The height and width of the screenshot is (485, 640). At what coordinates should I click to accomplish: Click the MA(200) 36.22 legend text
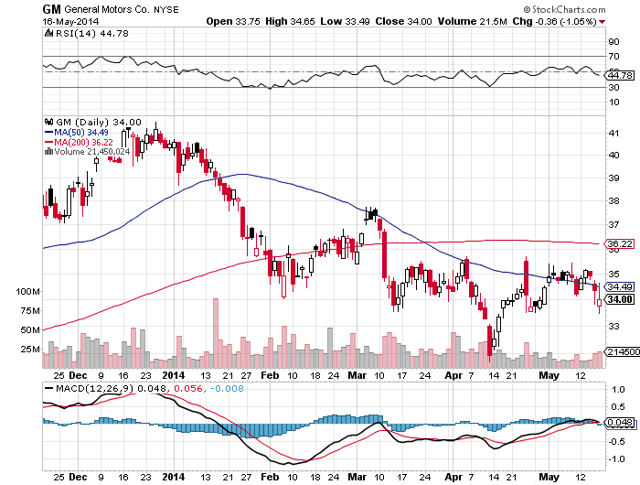pos(84,142)
